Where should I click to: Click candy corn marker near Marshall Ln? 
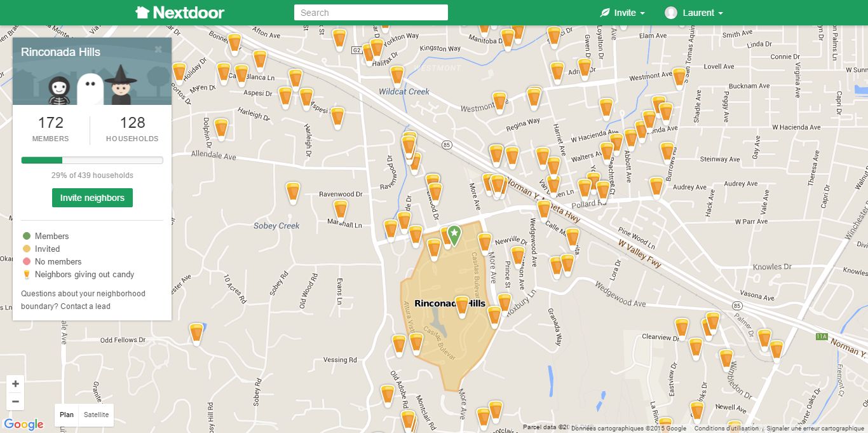click(341, 212)
